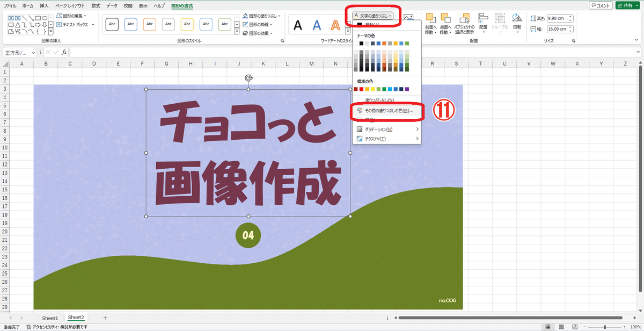
Task: Open the Name Box dropdown
Action: [33, 52]
